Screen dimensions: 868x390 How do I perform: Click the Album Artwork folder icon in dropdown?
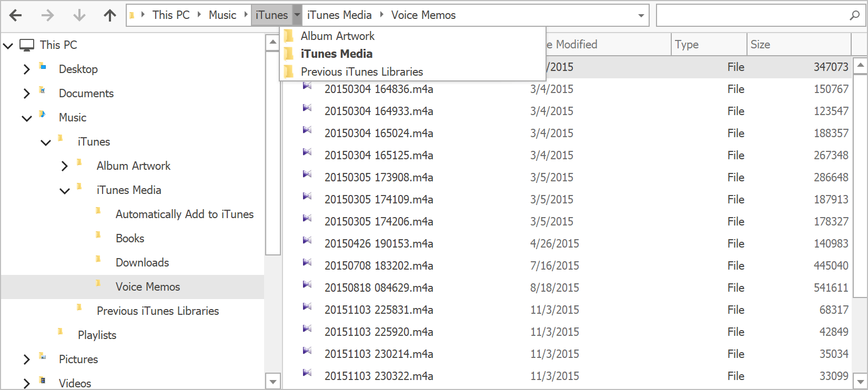click(289, 36)
